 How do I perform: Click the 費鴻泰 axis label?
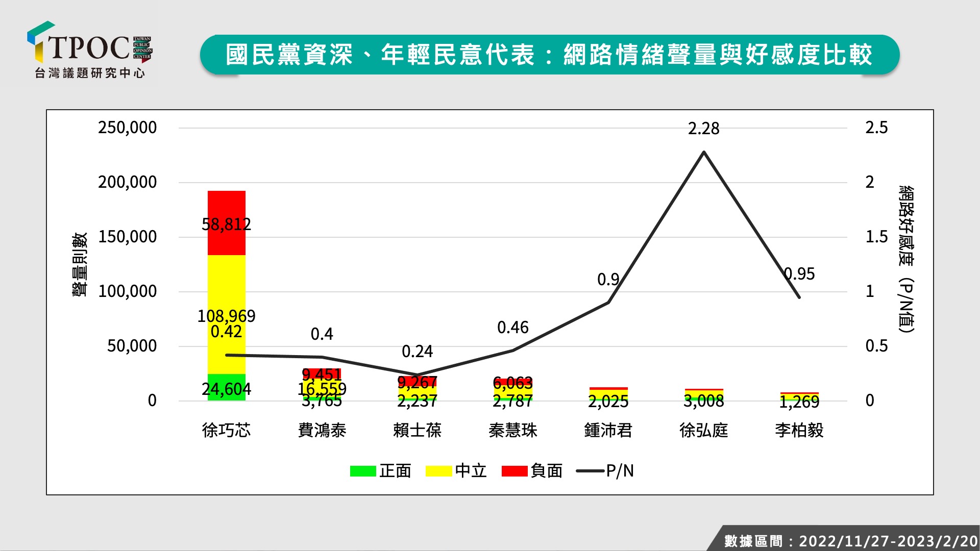tap(322, 430)
